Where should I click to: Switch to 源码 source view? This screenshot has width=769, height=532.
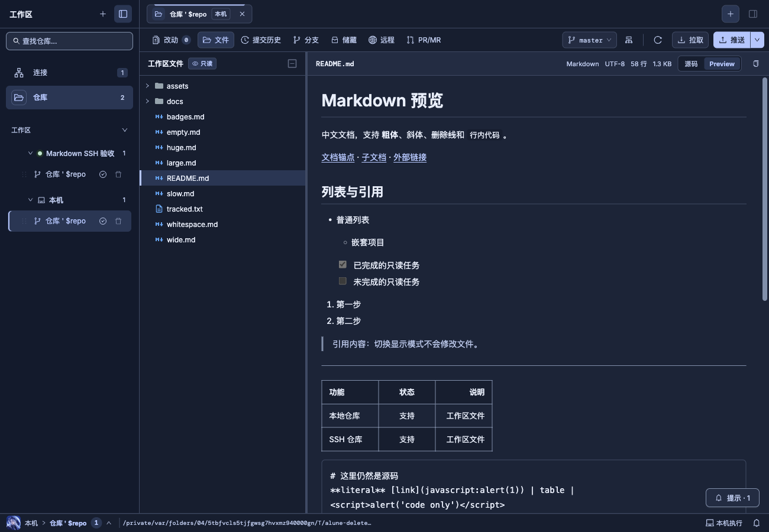click(691, 64)
